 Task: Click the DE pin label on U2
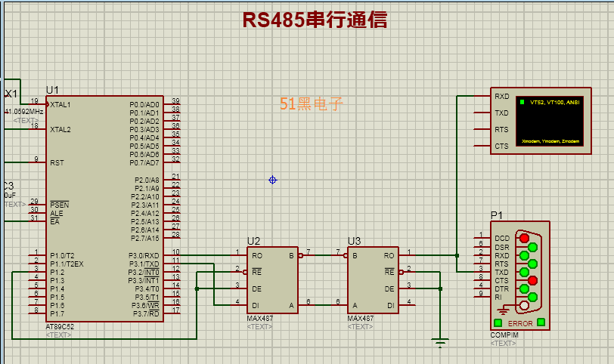click(x=257, y=289)
